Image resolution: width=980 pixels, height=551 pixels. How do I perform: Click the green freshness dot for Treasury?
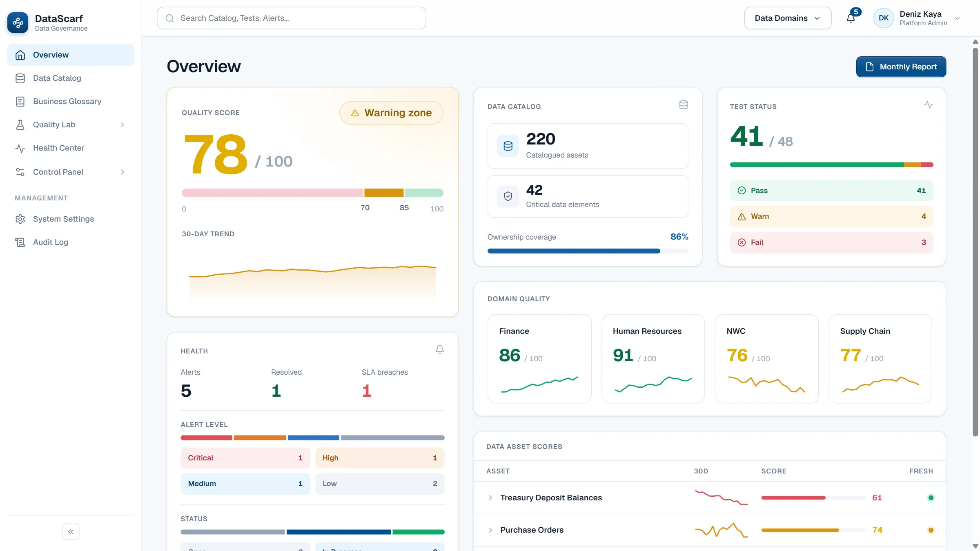[931, 498]
